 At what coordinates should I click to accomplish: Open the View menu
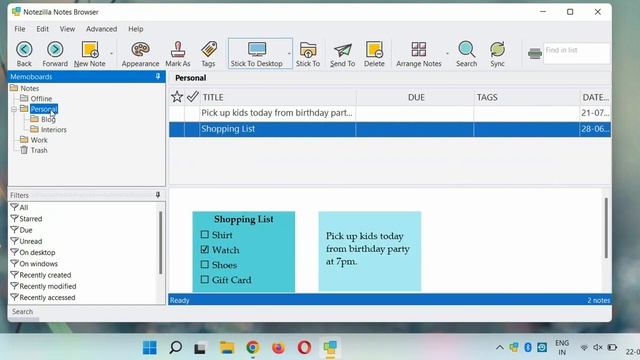67,29
